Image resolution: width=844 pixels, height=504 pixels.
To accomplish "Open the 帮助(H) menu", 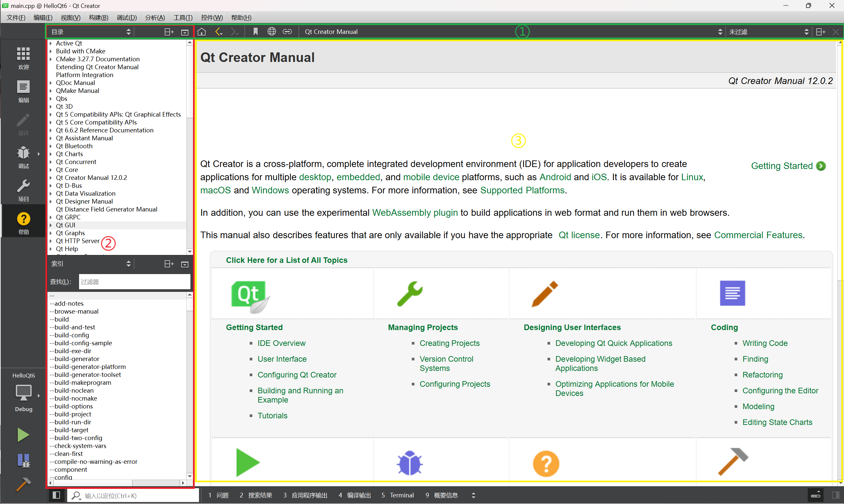I will pyautogui.click(x=241, y=17).
